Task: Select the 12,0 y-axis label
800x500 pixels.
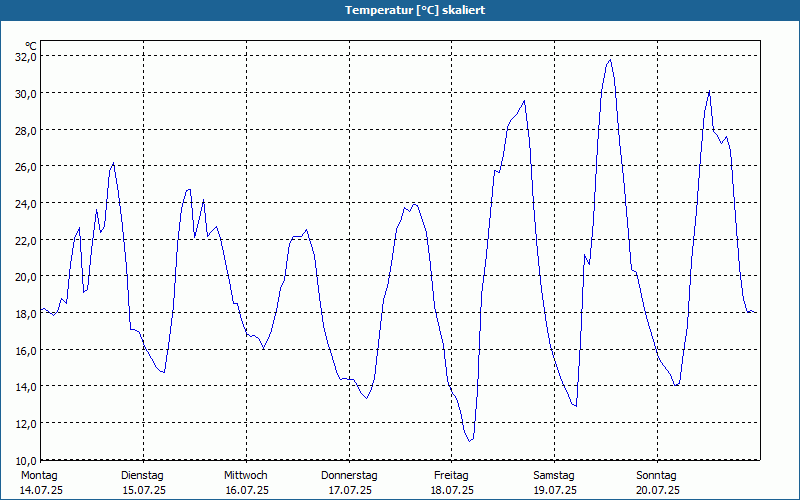Action: pos(26,423)
